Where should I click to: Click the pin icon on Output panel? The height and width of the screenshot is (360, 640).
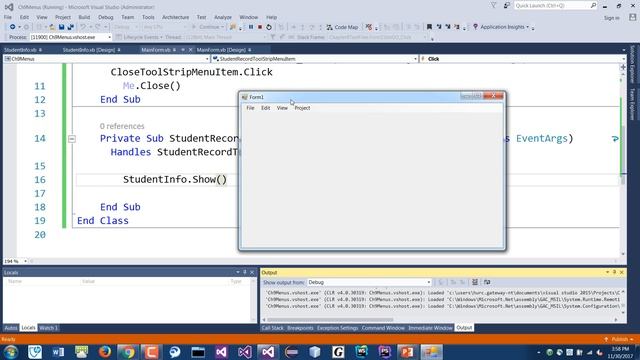coord(614,272)
